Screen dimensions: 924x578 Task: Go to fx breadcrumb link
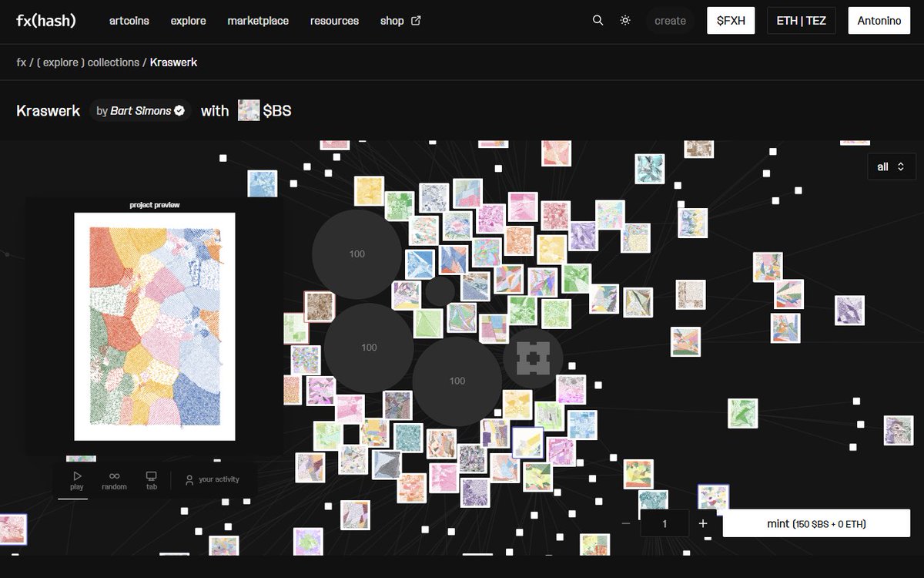tap(21, 62)
